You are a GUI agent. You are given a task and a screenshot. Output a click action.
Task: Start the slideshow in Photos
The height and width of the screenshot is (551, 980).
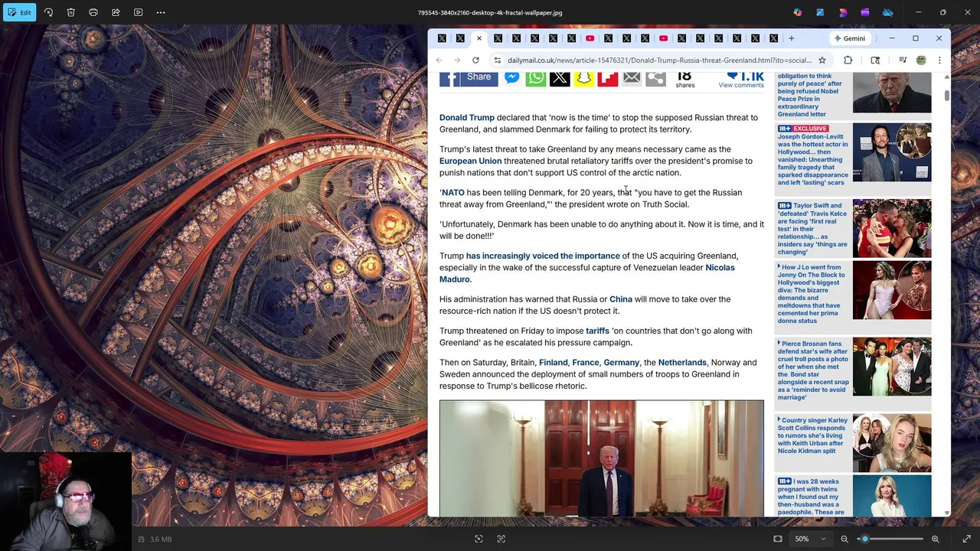(x=139, y=12)
